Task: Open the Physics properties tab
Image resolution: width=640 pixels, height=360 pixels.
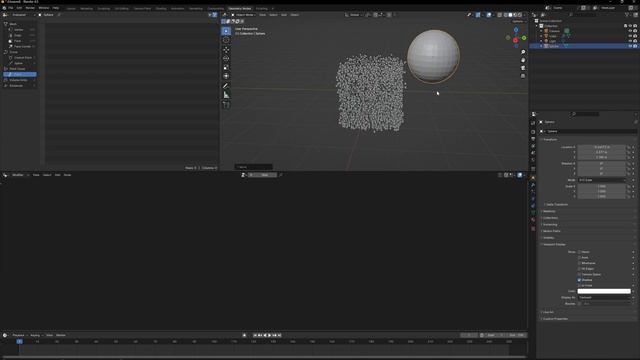Action: (533, 199)
